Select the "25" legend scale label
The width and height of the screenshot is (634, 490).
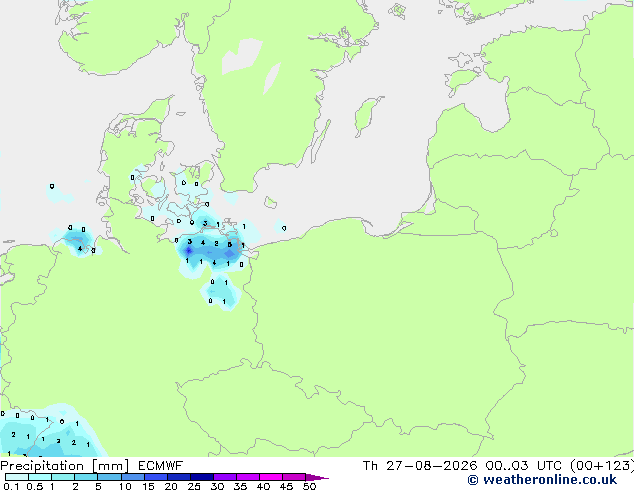tap(194, 486)
